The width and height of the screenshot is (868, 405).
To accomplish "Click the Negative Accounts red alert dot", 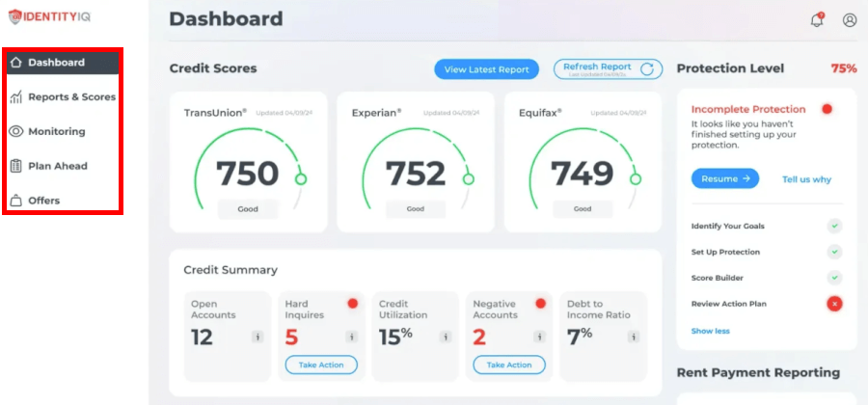I will click(541, 304).
